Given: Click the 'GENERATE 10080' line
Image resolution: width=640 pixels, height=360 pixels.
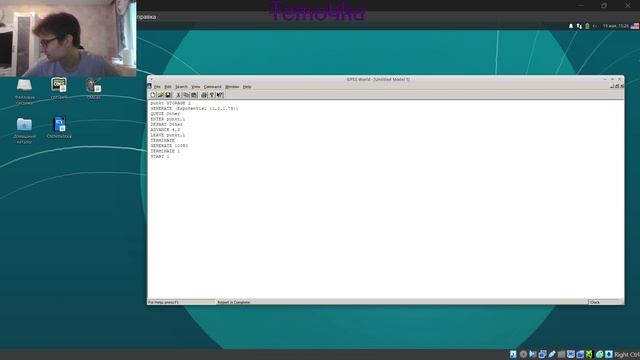Looking at the screenshot, I should tap(169, 146).
